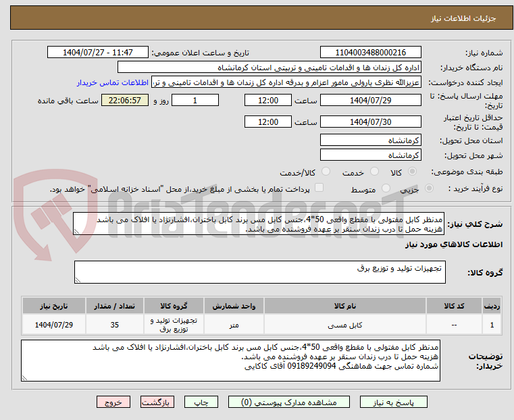
Task: Choose the 'کالا/خدمت' radio option
Action: pos(326,172)
